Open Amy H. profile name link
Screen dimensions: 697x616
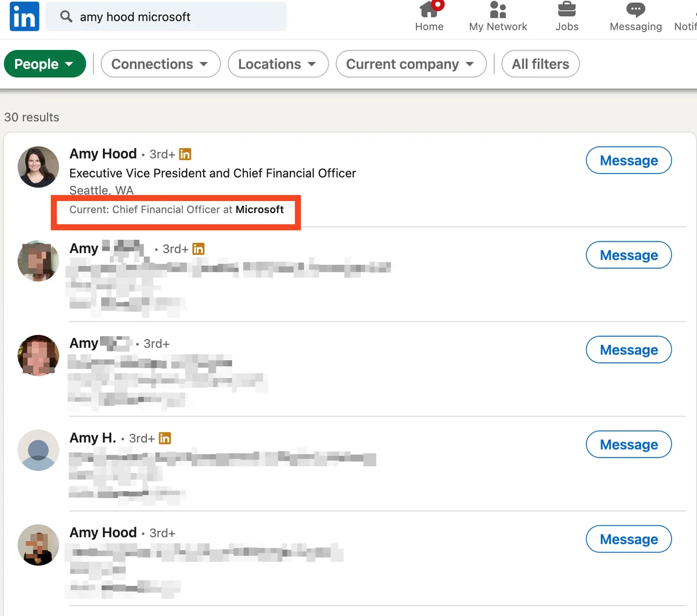(93, 438)
